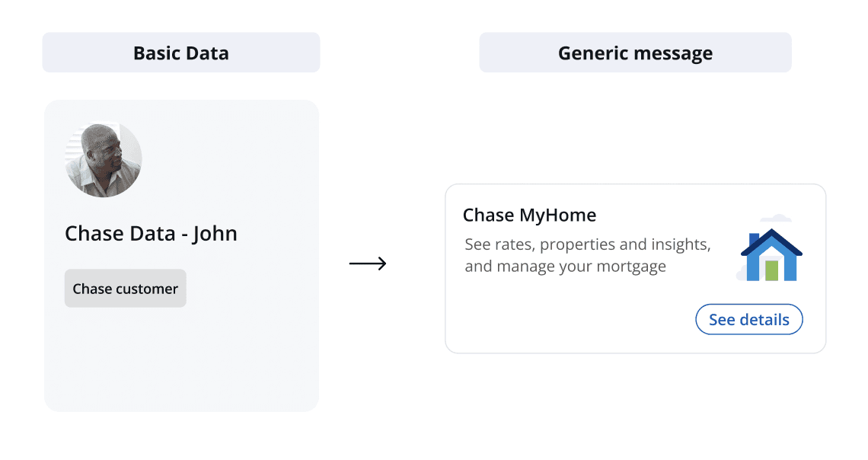Click John's circular profile avatar
Image resolution: width=868 pixels, height=460 pixels.
tap(104, 160)
